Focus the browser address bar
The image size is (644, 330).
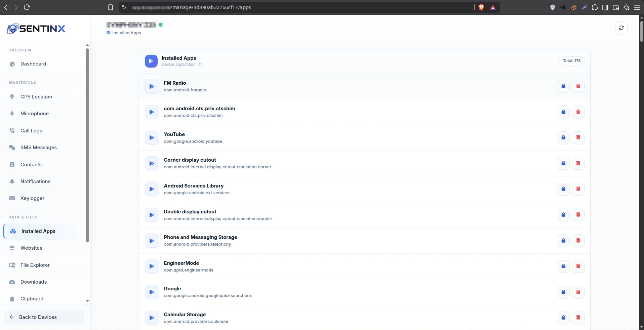296,7
